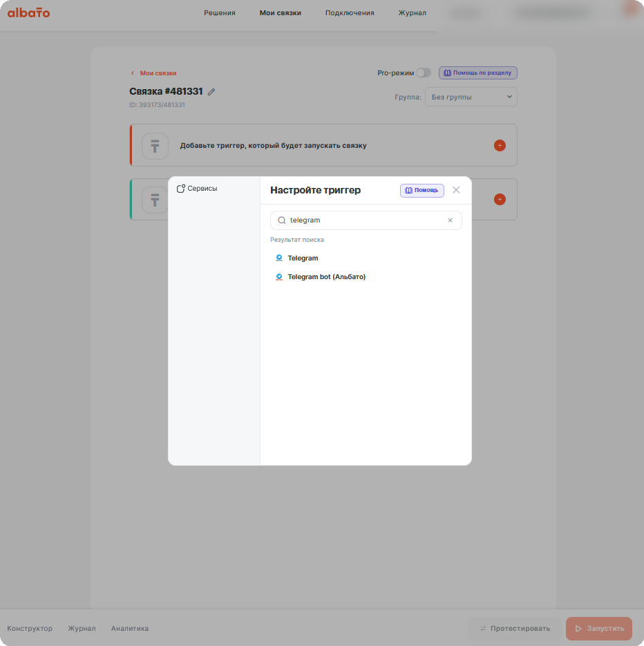Switch to the Конструктор bottom tab
Viewport: 644px width, 646px height.
(x=30, y=629)
